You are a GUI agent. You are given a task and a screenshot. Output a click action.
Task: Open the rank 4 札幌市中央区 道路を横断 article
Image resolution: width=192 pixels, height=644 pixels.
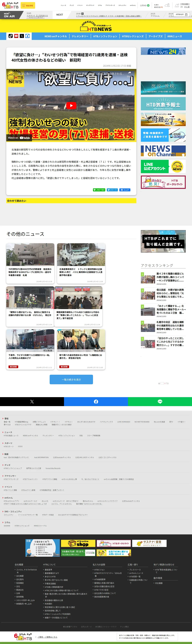(x=163, y=327)
